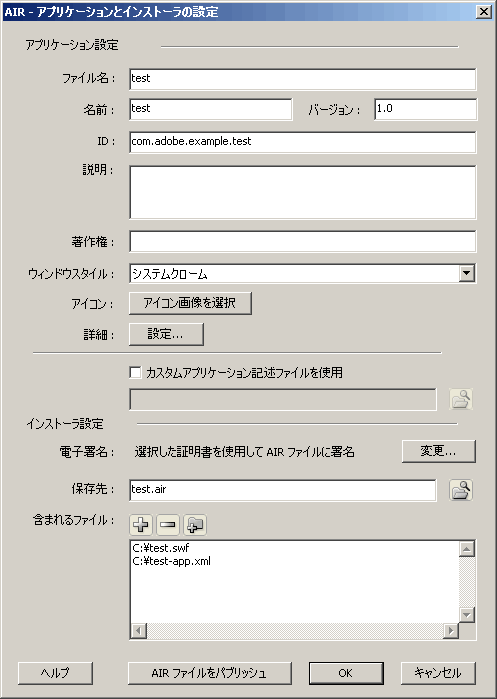Select the システムクローム combo box
Screen dimensions: 497x699
point(303,274)
